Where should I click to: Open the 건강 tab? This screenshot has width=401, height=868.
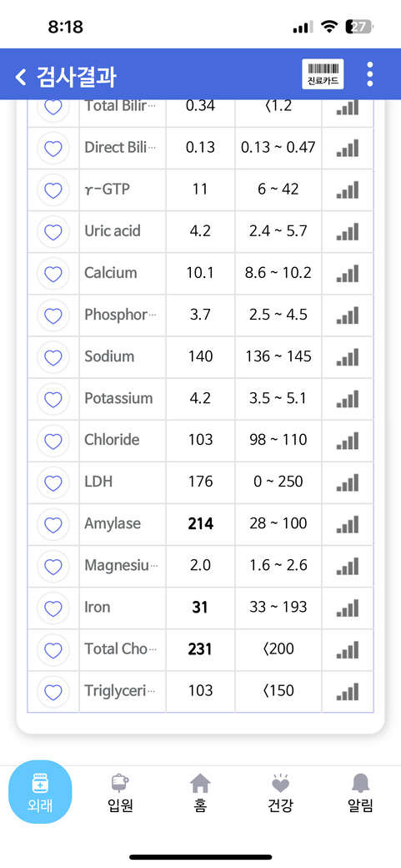click(280, 793)
